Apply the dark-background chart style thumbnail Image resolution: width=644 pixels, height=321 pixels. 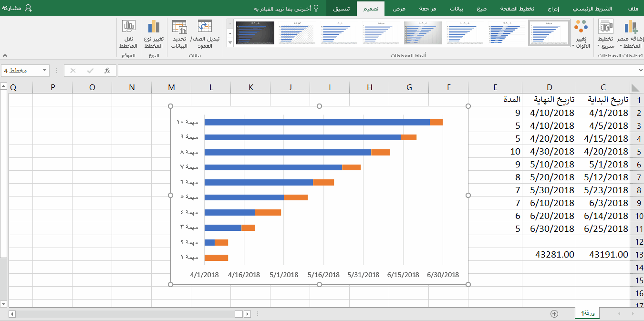[x=255, y=33]
